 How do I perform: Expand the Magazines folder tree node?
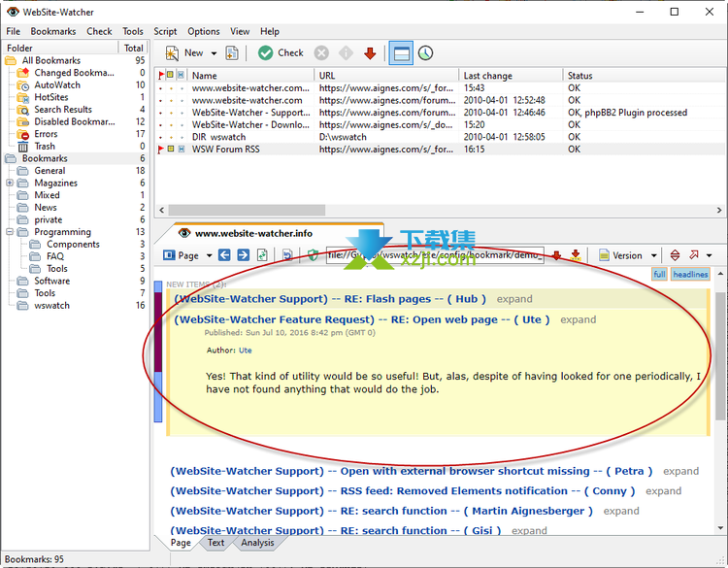[10, 183]
